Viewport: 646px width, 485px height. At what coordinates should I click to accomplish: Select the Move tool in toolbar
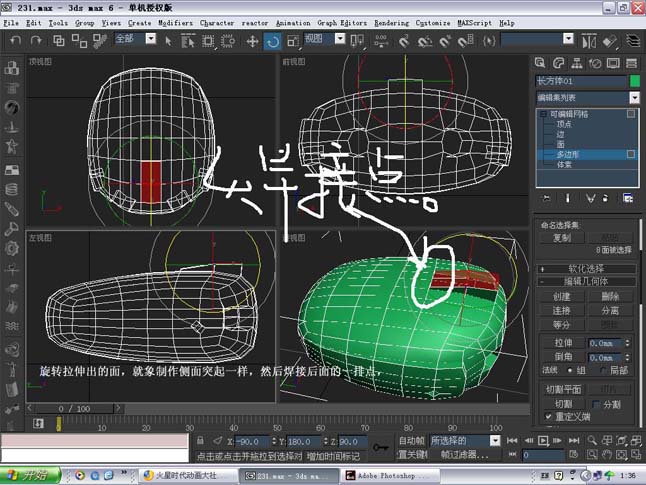click(x=252, y=41)
